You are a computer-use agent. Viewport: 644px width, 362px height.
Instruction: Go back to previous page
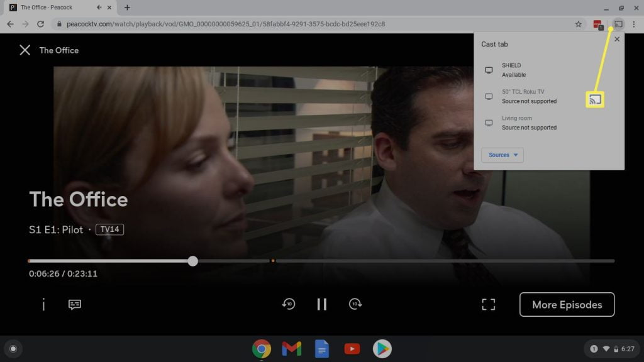click(10, 25)
